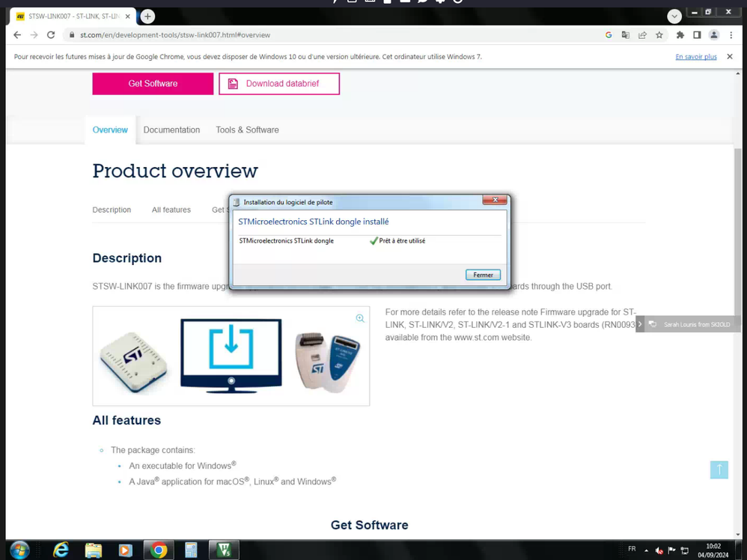Launch Internet Explorer from taskbar
Viewport: 747px width, 560px height.
(x=61, y=550)
